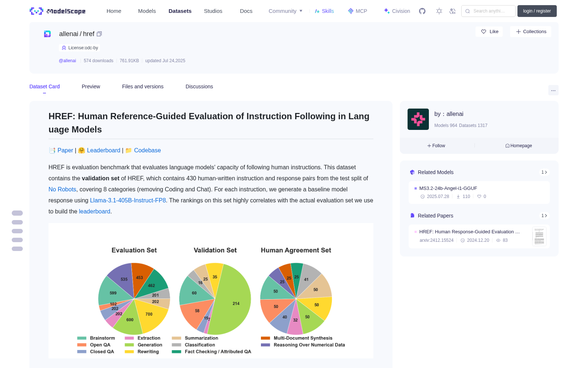Open the three-dots more options menu

coord(553,90)
